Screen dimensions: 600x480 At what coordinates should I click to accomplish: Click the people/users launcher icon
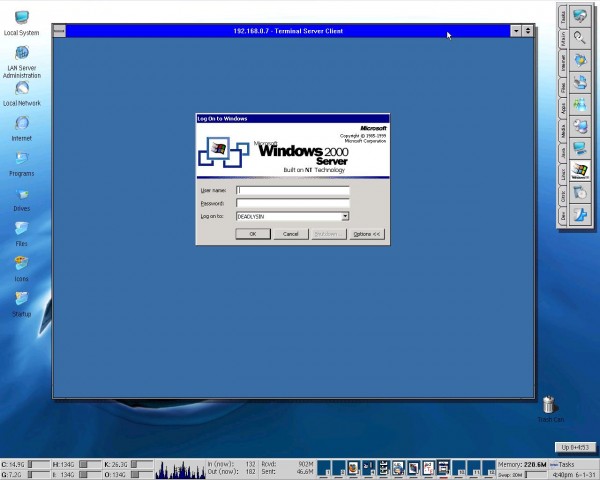coord(580,104)
